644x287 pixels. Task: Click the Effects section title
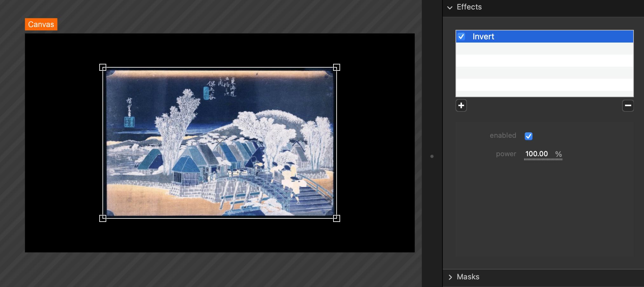coord(469,7)
